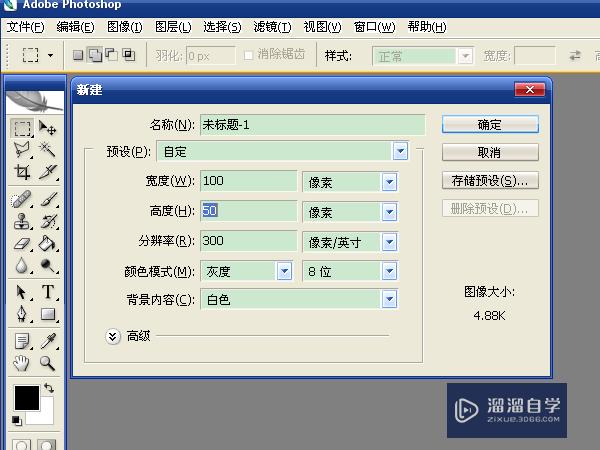Select the Paint Bucket tool
This screenshot has width=600, height=450.
click(47, 243)
